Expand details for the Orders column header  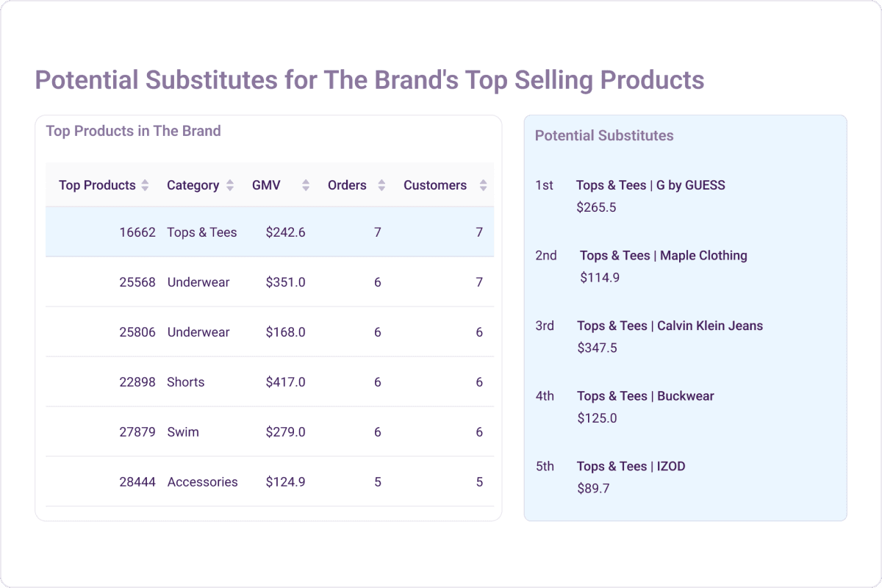382,185
